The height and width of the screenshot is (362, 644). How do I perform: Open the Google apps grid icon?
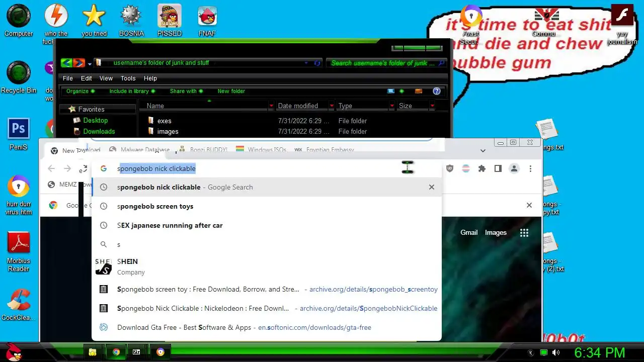click(524, 232)
